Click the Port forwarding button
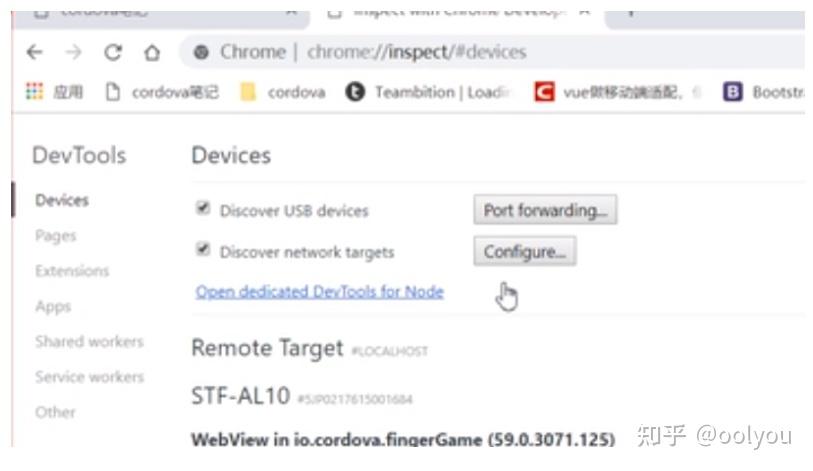 pos(545,210)
